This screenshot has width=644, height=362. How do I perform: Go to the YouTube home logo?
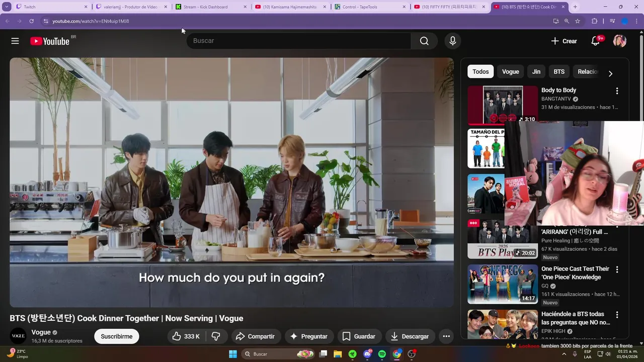(x=50, y=41)
